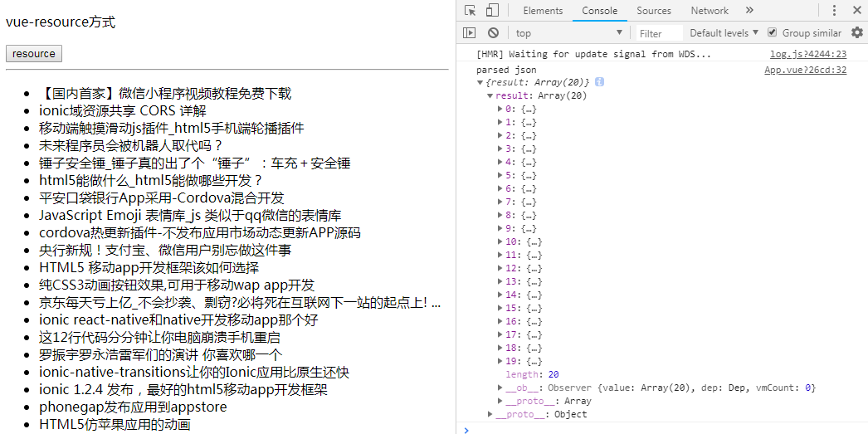Click list item 'ionic域资源共享 CORS 详解'
The image size is (868, 434).
pyautogui.click(x=122, y=110)
